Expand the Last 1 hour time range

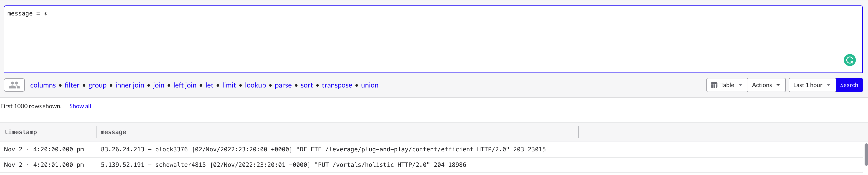coord(812,85)
